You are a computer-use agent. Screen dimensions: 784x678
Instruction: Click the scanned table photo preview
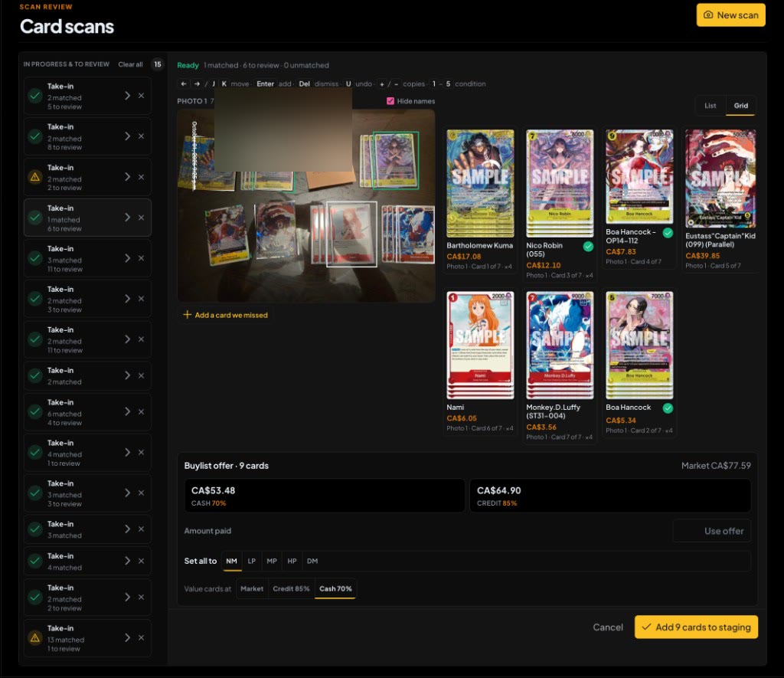(x=306, y=205)
